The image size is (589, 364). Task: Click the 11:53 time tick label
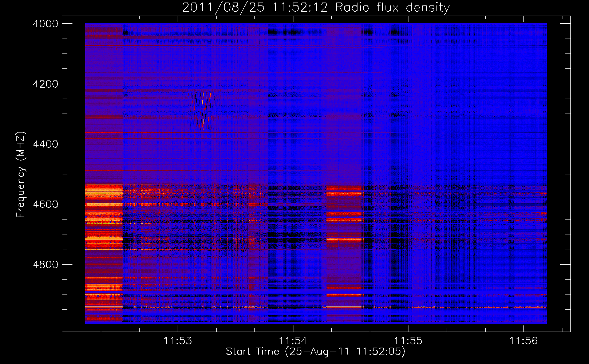pyautogui.click(x=178, y=341)
